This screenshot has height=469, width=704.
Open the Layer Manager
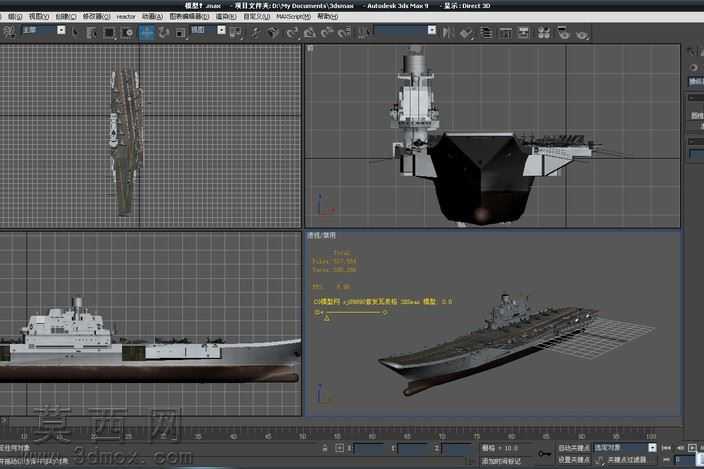point(486,33)
